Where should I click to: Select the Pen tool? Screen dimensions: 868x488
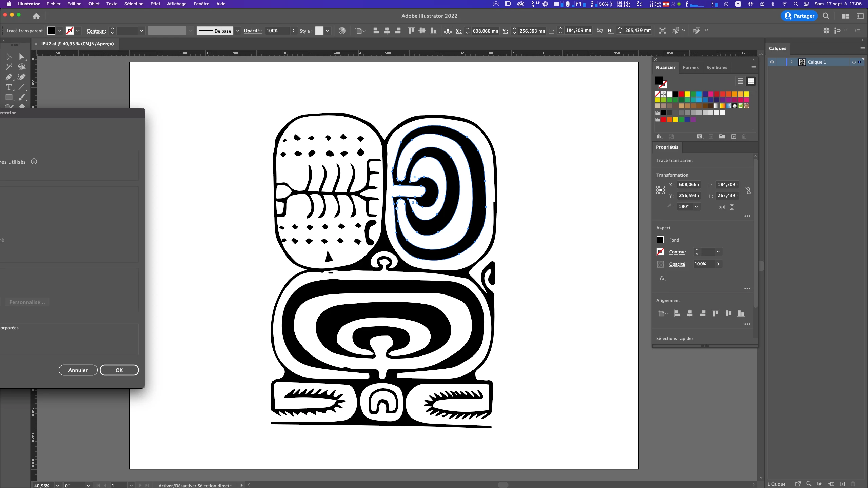pos(9,77)
